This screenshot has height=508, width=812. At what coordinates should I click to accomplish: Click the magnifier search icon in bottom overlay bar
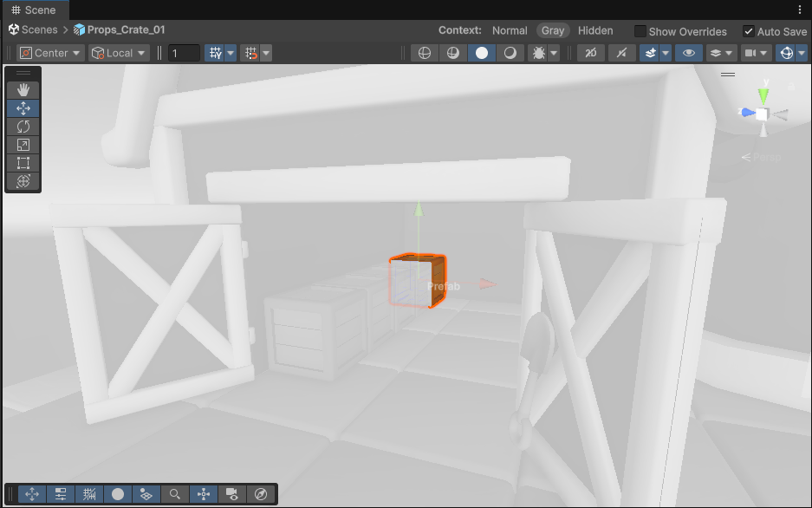[x=175, y=494]
